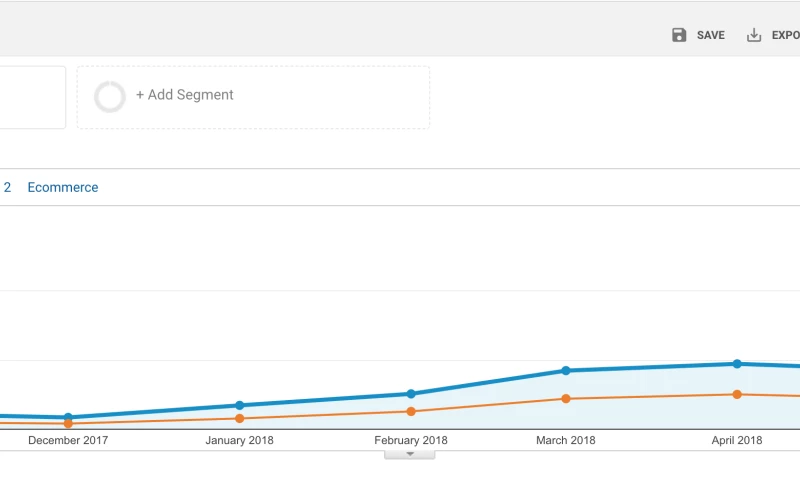Click the Export download arrow icon
The width and height of the screenshot is (800, 480).
[x=754, y=35]
